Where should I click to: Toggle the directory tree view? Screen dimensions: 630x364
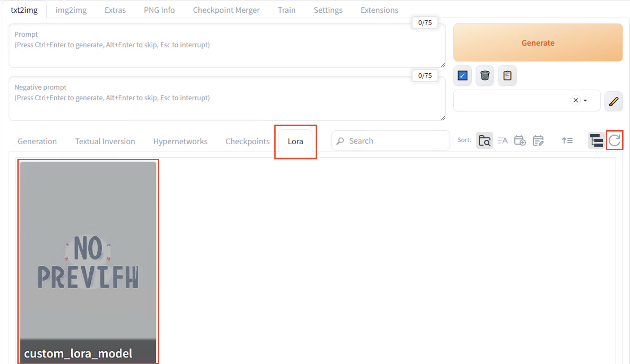coord(596,141)
